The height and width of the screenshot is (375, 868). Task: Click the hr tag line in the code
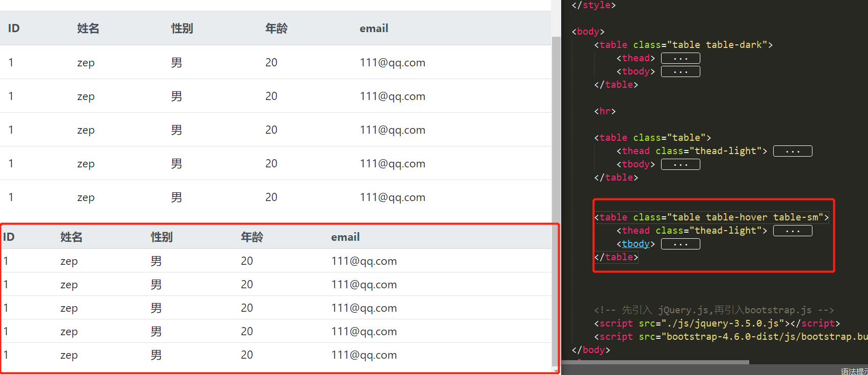605,111
